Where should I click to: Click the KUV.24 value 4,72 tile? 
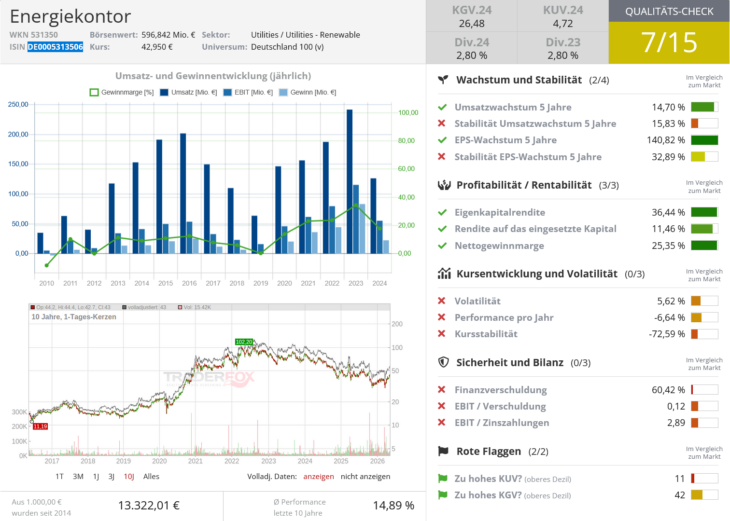[x=563, y=16]
